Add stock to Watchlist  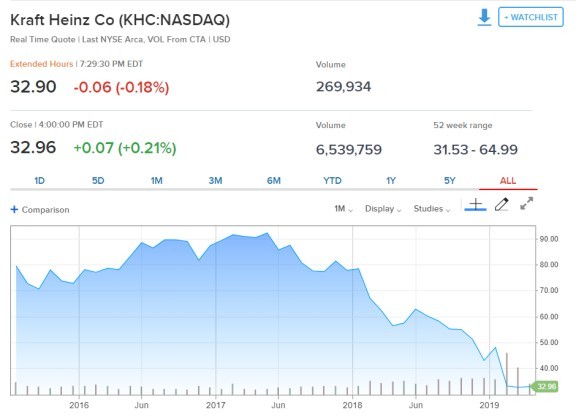[531, 17]
